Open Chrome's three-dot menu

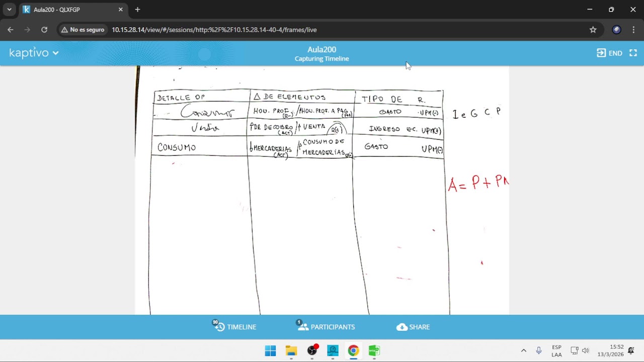tap(633, 30)
